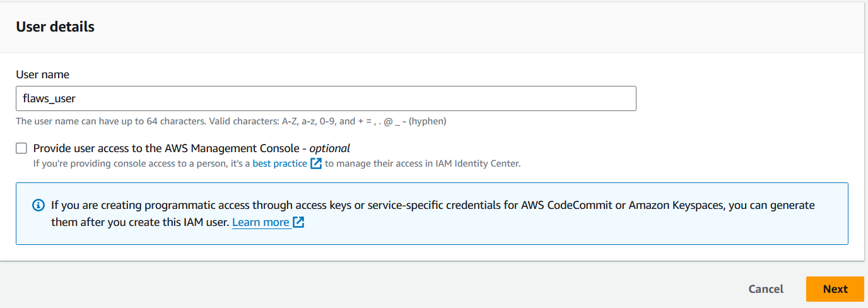The image size is (868, 308).
Task: Click the User name field label
Action: pyautogui.click(x=42, y=74)
